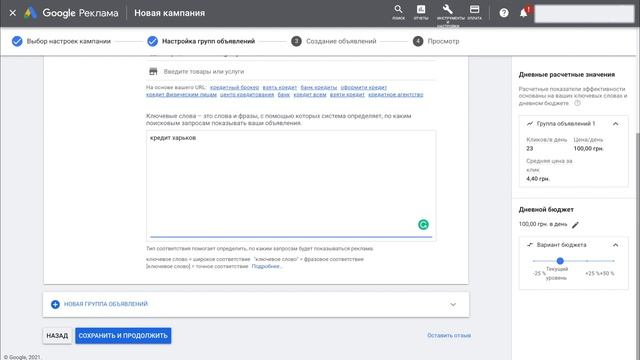The image size is (640, 360).
Task: Open the 'Оставить отзыв' feedback link
Action: (x=449, y=335)
